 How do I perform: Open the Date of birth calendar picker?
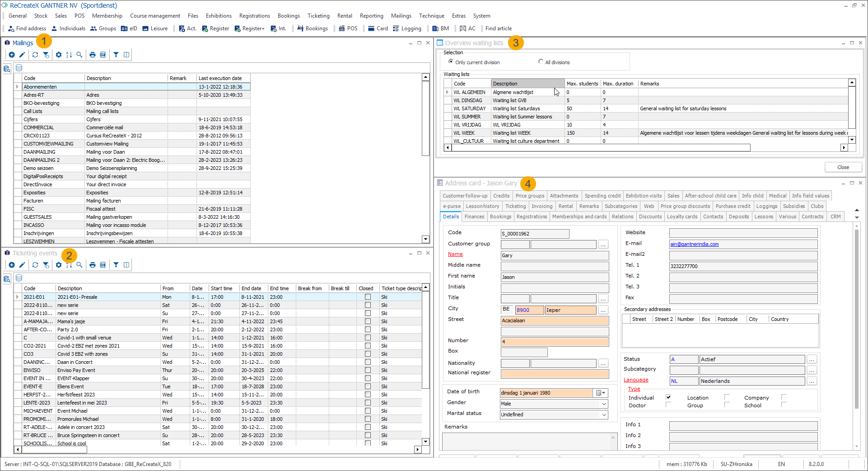(601, 393)
